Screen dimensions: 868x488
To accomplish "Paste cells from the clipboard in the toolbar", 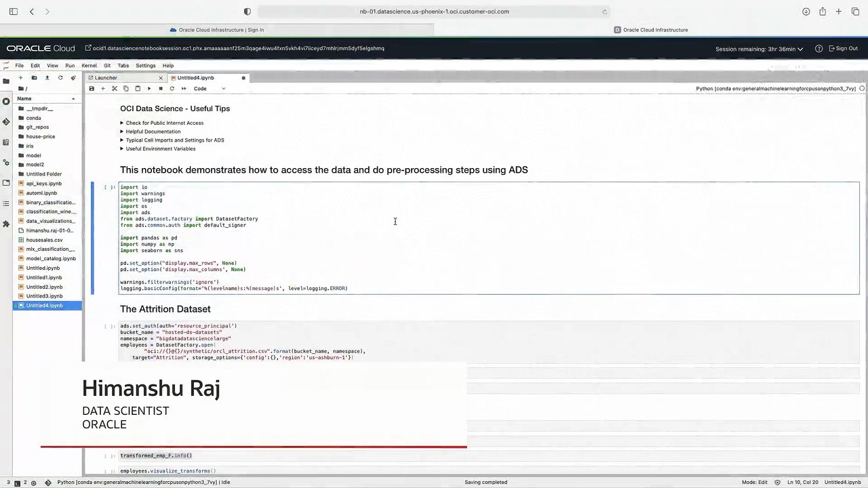I will pos(138,89).
